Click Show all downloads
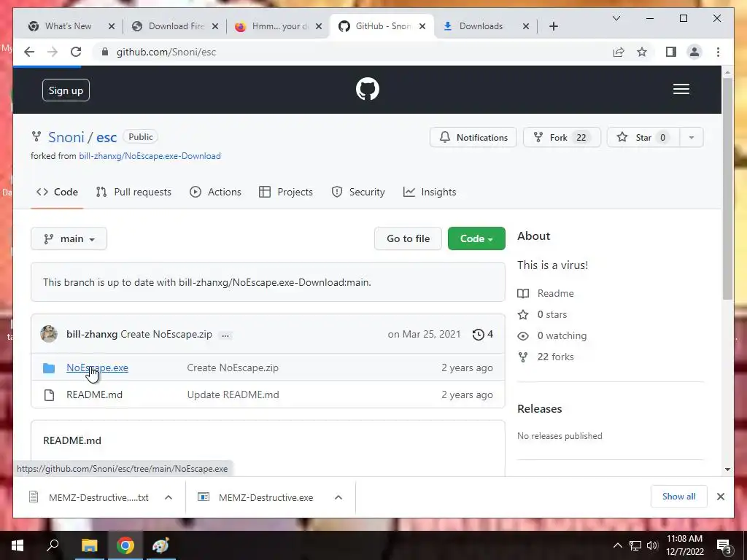 point(678,497)
